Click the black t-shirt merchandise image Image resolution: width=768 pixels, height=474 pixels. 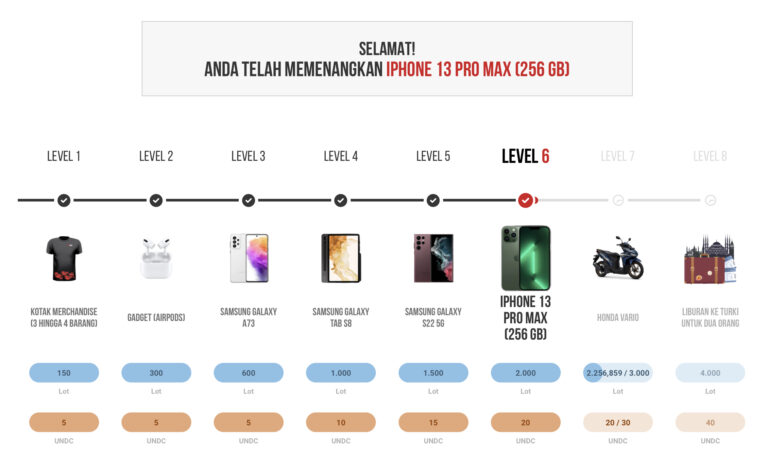(x=64, y=258)
